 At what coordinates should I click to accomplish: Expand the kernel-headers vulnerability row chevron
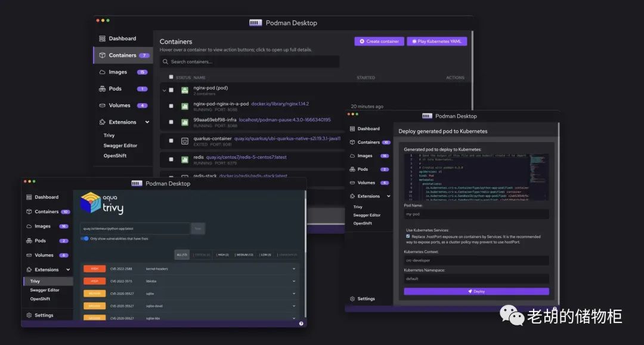click(x=293, y=269)
